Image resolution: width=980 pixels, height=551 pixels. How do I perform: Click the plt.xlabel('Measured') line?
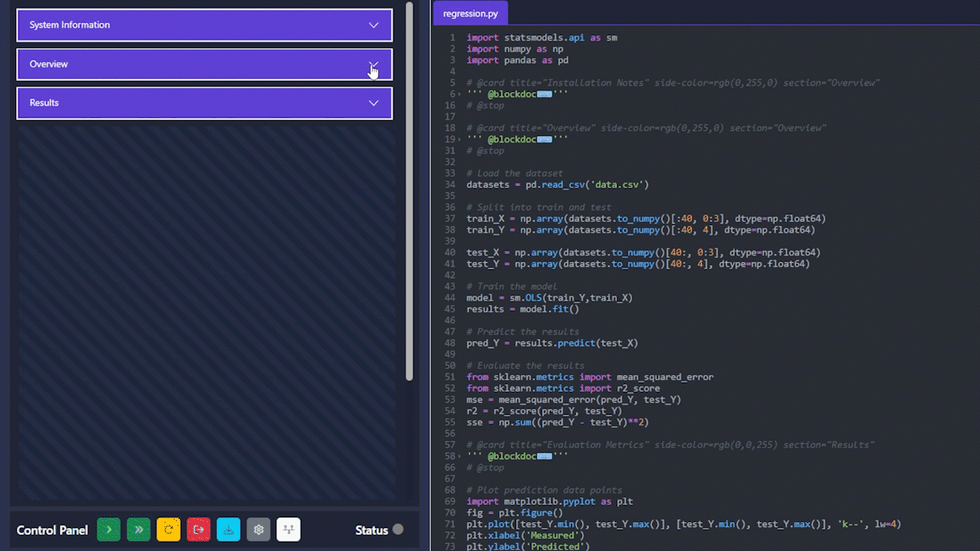(526, 536)
